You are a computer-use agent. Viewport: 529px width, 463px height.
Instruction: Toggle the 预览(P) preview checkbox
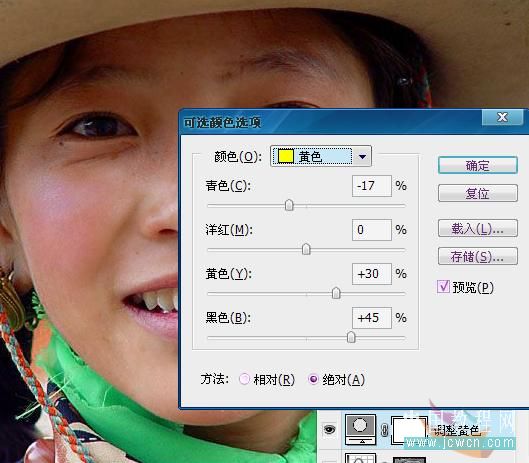coord(443,287)
